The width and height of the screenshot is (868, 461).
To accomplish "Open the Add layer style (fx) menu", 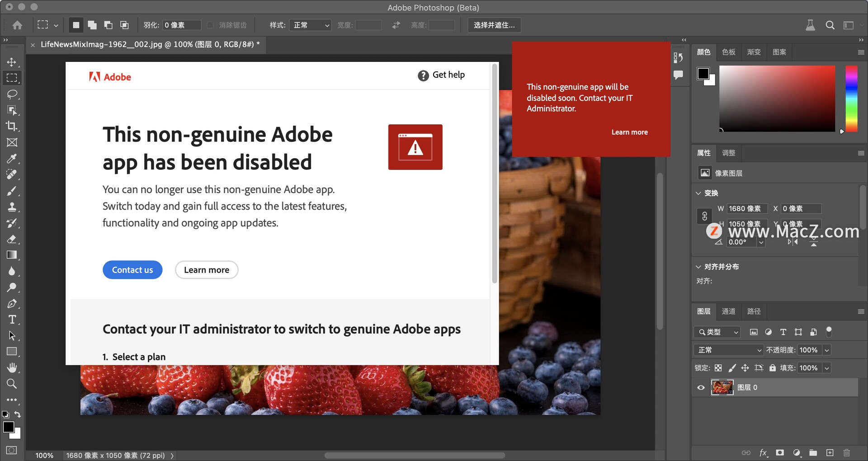I will [x=763, y=452].
